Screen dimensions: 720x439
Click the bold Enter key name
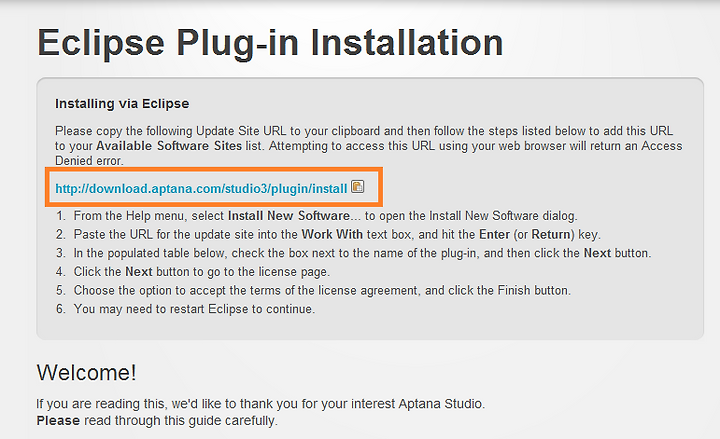(494, 235)
